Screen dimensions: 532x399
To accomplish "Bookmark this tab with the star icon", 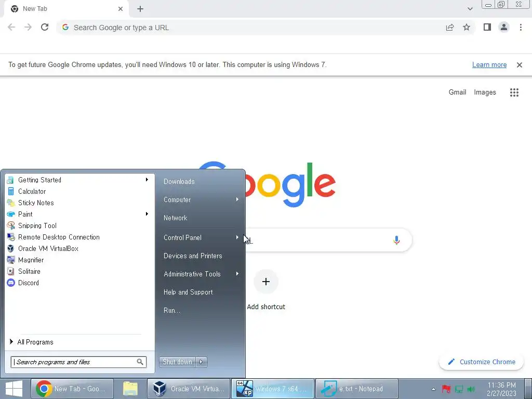I will 467,27.
